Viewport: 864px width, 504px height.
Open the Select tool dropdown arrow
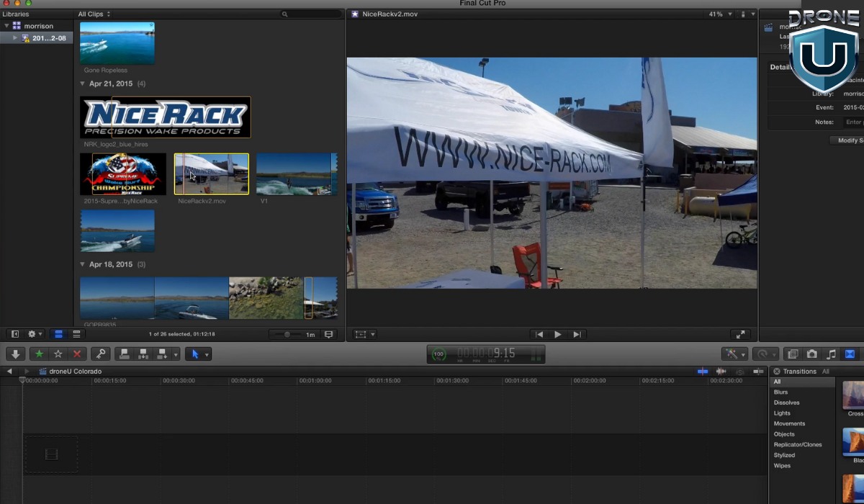(207, 354)
